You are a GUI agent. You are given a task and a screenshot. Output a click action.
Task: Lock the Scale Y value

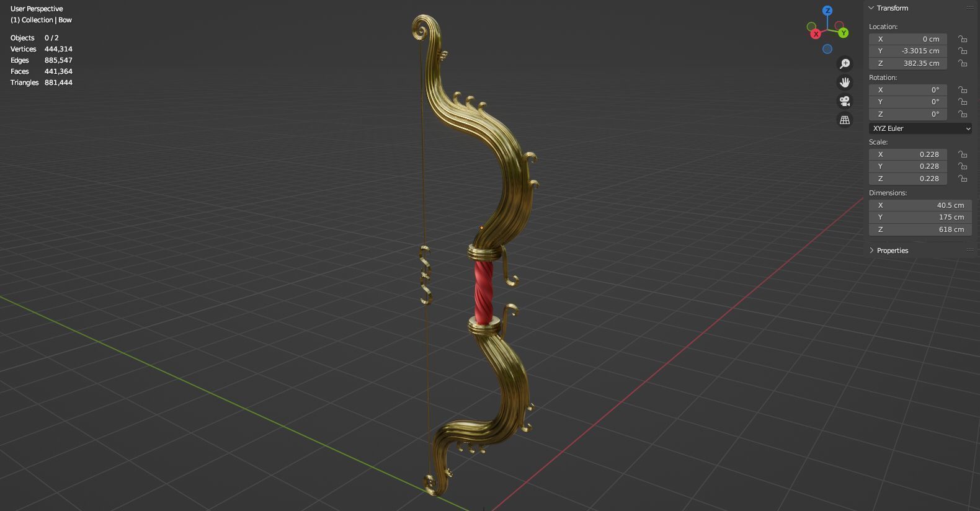[x=963, y=166]
